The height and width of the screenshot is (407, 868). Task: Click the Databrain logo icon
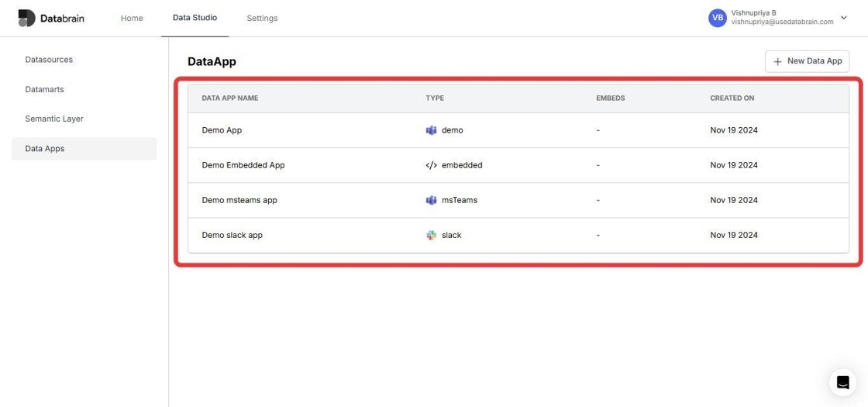(26, 19)
